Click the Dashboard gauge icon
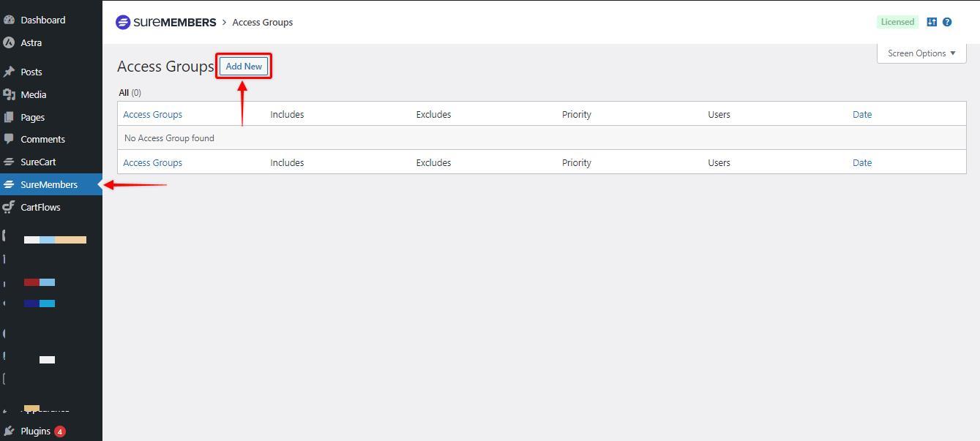Image resolution: width=980 pixels, height=441 pixels. (9, 20)
